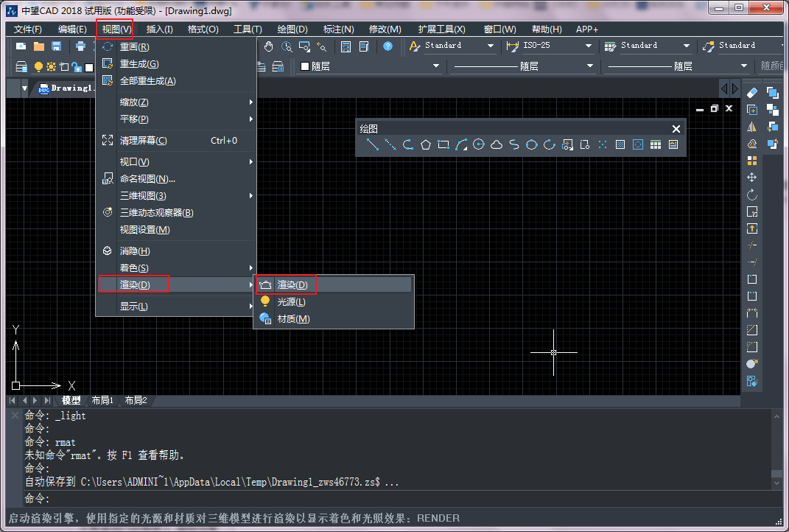Viewport: 789px width, 532px height.
Task: Open the ISO-25 dimension style dropdown
Action: click(x=589, y=45)
